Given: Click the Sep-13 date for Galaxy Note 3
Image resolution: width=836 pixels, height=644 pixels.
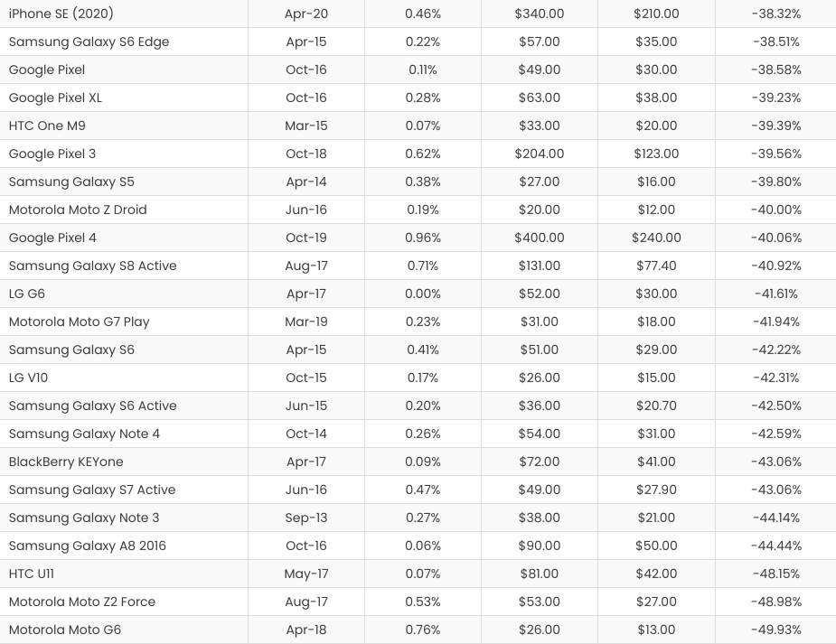Looking at the screenshot, I should point(305,518).
